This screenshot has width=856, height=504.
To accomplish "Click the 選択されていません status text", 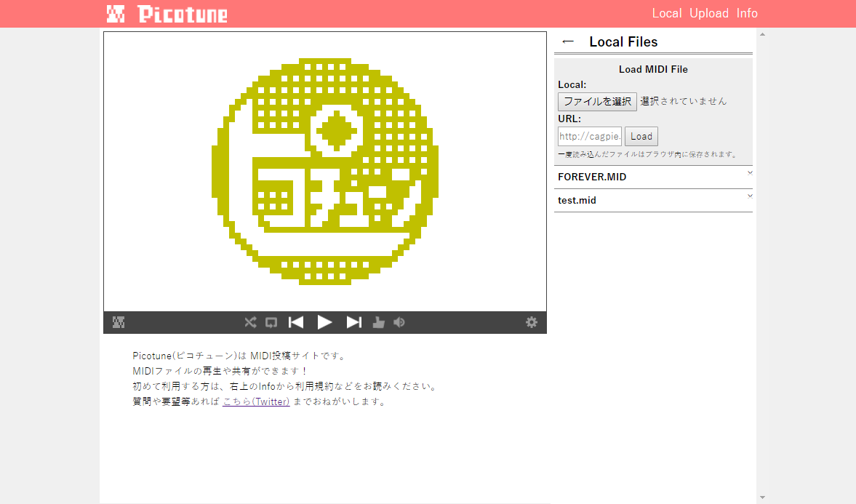I will [684, 101].
